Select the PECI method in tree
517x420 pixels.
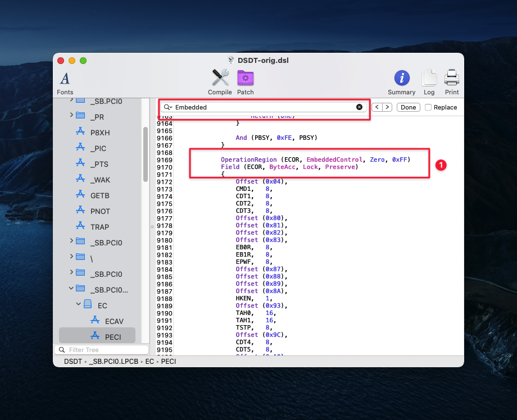[112, 337]
